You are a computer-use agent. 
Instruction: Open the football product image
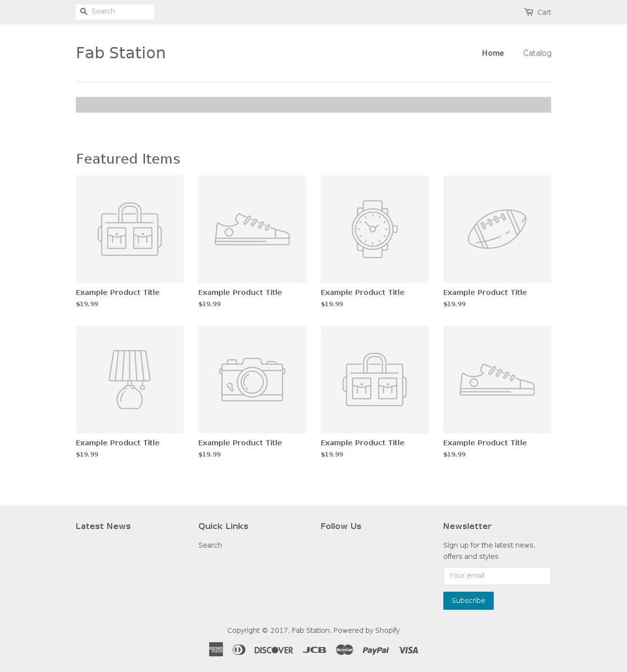[x=497, y=229]
